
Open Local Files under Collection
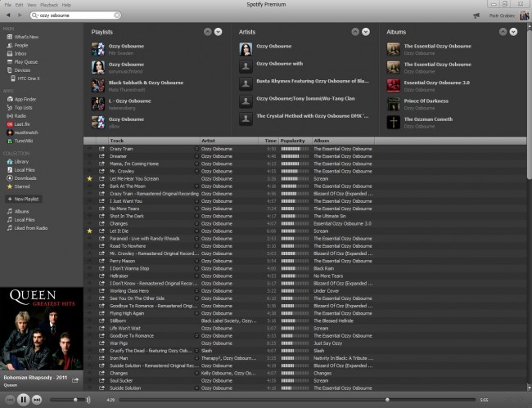[21, 170]
